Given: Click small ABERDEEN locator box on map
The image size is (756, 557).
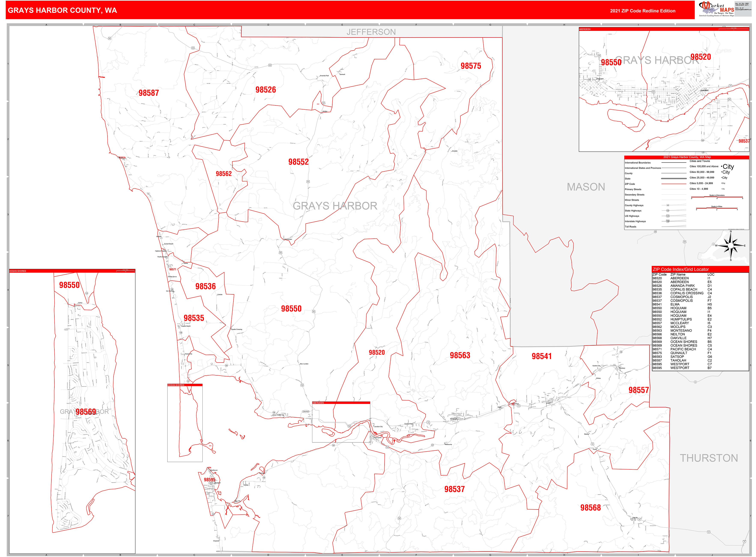Looking at the screenshot, I should [341, 422].
